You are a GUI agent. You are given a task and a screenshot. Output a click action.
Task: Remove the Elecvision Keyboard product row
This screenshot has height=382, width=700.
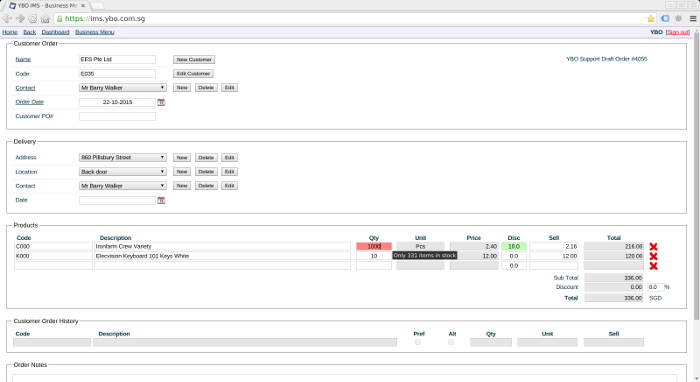pyautogui.click(x=654, y=256)
